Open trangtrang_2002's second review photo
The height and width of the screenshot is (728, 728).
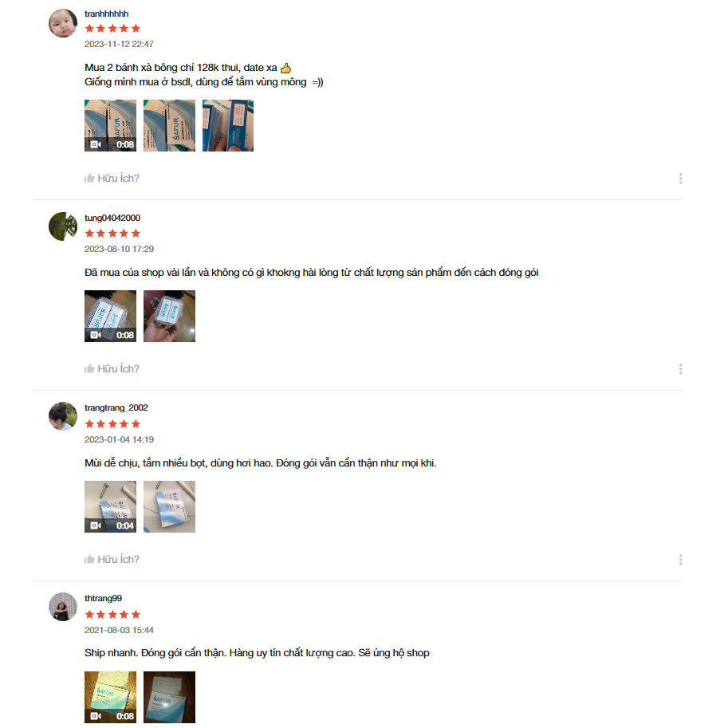coord(170,506)
